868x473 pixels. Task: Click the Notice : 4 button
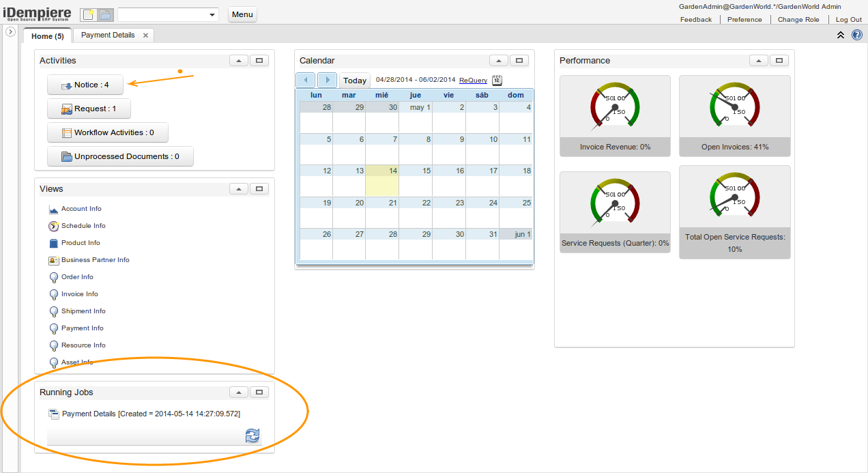click(x=85, y=85)
